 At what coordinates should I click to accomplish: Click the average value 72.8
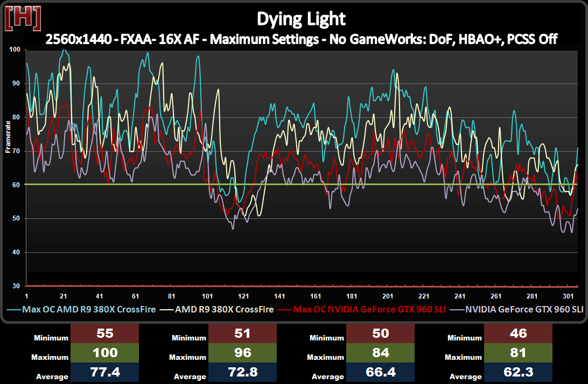pyautogui.click(x=243, y=372)
